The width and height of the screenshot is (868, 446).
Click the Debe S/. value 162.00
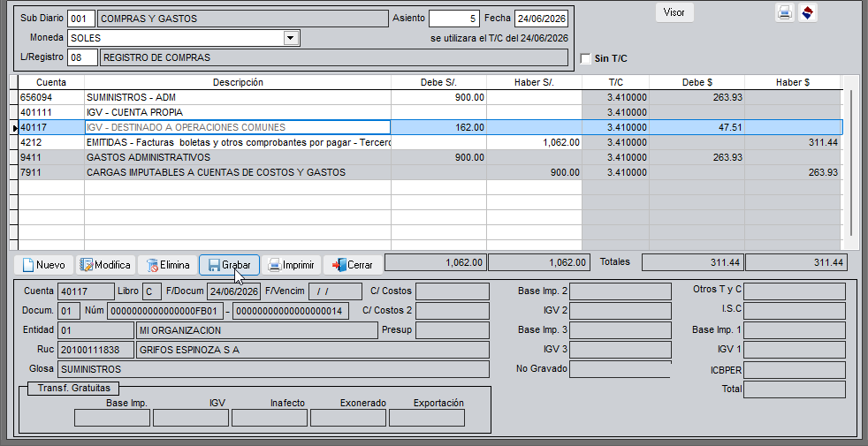(439, 127)
